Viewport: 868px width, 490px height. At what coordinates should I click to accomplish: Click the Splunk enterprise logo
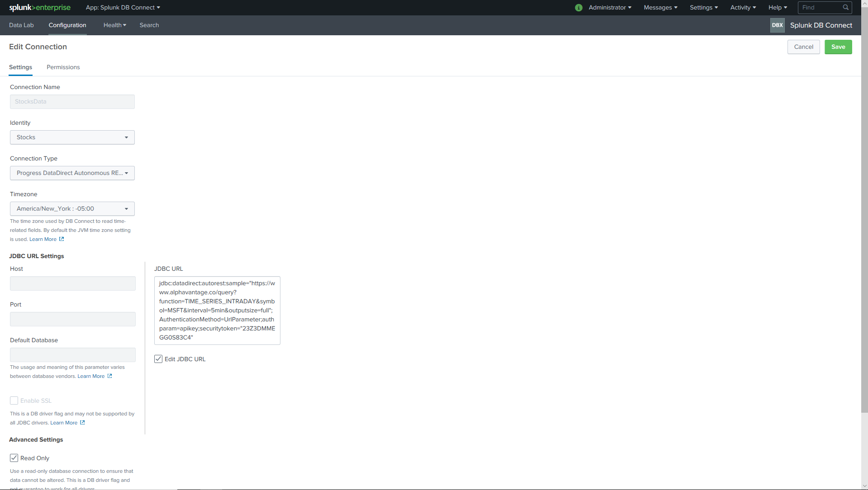click(x=40, y=8)
